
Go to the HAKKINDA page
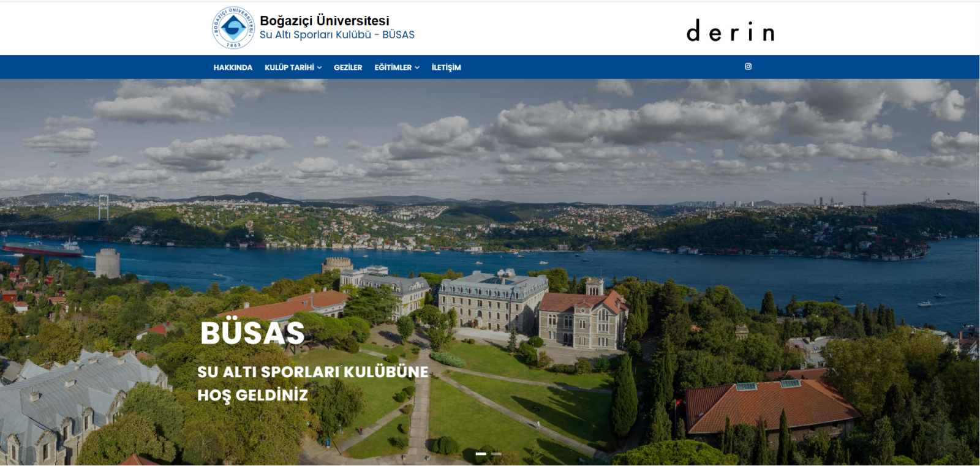(233, 67)
